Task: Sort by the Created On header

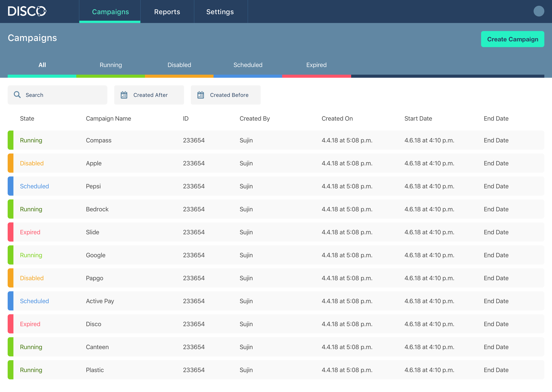Action: 337,119
